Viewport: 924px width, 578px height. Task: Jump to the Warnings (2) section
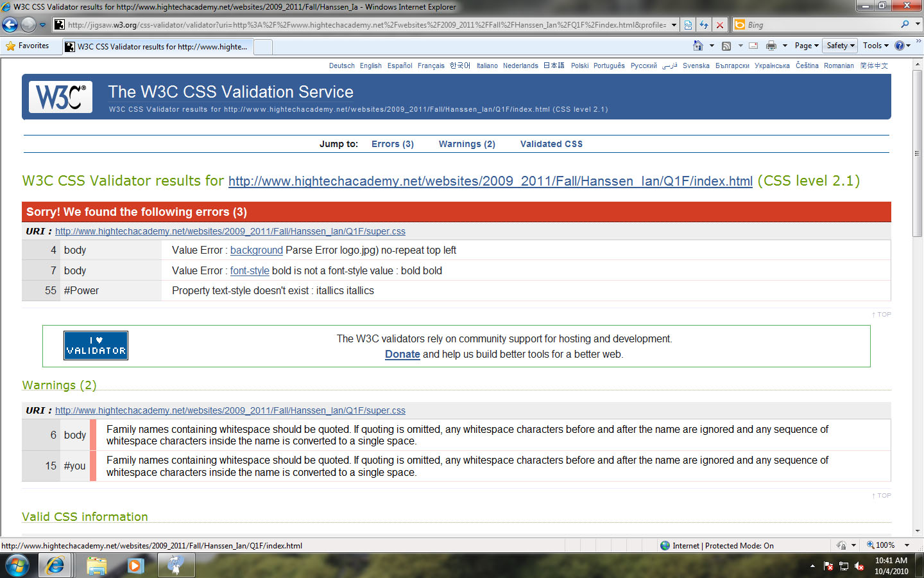[466, 144]
